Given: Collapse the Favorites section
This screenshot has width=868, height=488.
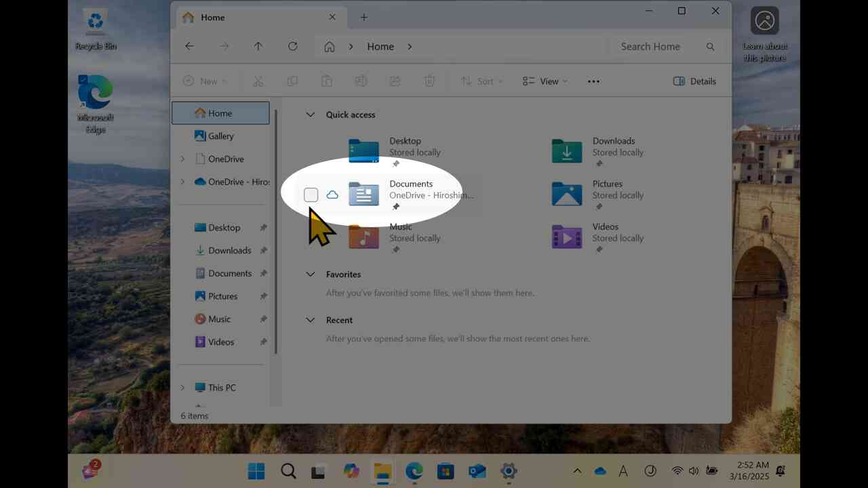Looking at the screenshot, I should click(310, 274).
